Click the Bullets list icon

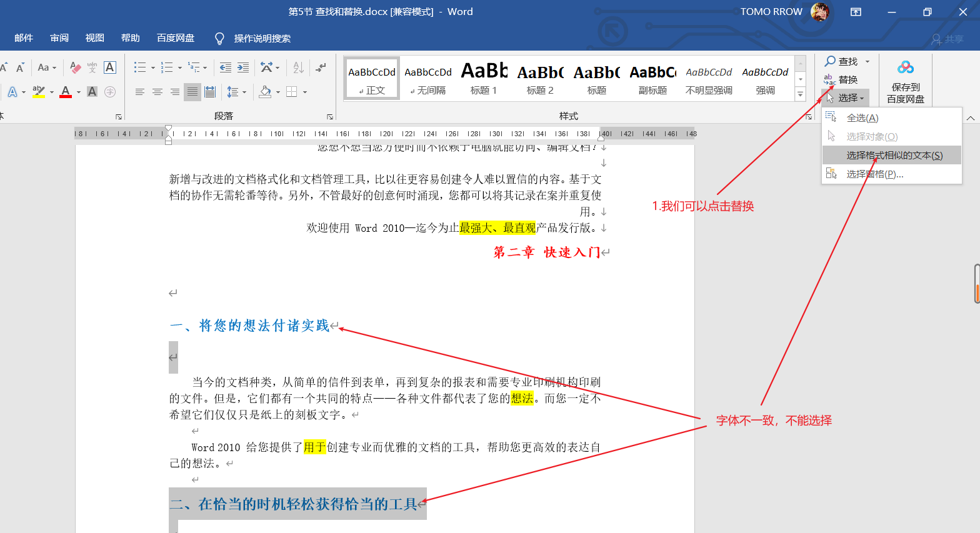tap(140, 67)
